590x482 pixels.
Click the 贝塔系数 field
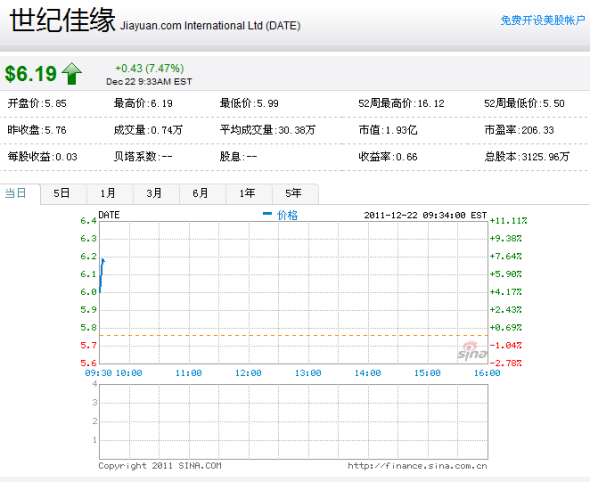(143, 157)
